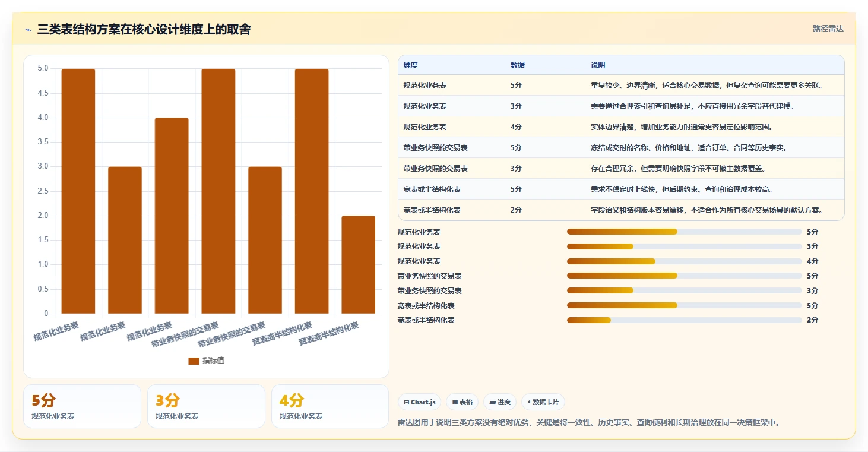The height and width of the screenshot is (452, 868).
Task: Click the footer note starting 雷达图用于说明
Action: click(x=588, y=423)
